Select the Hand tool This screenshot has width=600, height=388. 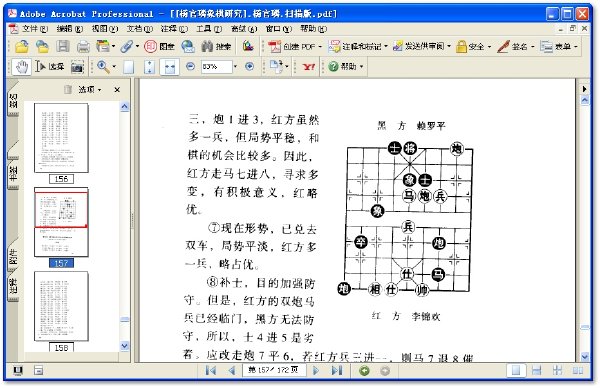pos(22,67)
